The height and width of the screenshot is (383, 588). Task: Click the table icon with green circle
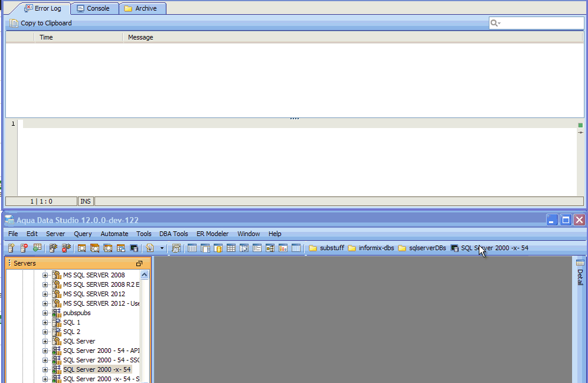pyautogui.click(x=37, y=248)
